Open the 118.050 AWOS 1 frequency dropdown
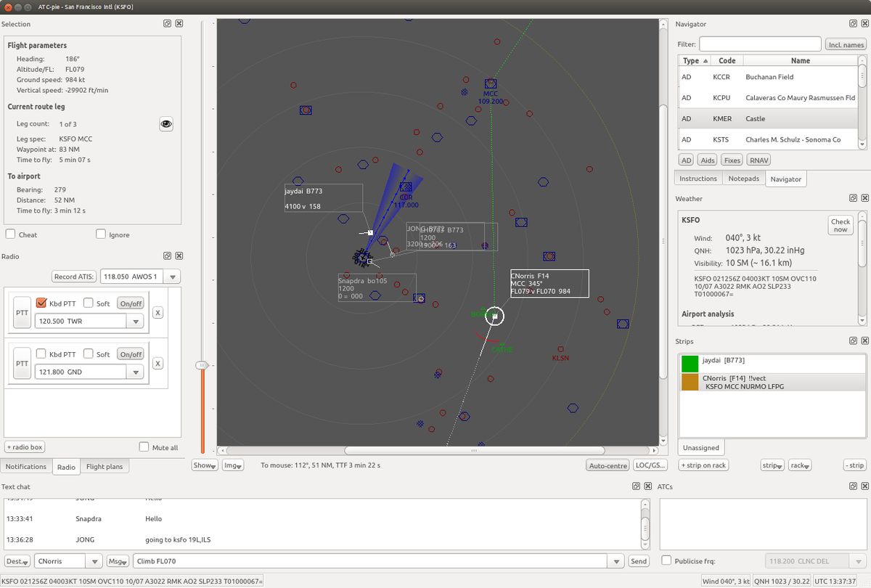Viewport: 871px width, 588px height. pos(172,277)
